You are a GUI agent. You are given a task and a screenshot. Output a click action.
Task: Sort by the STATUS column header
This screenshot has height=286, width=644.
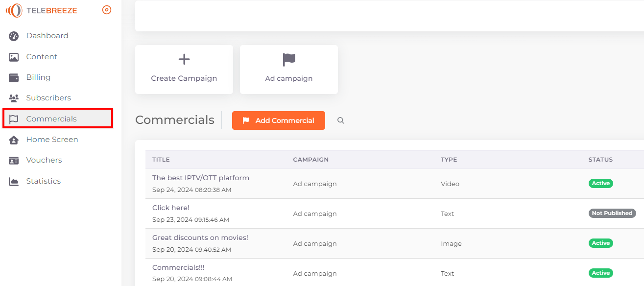tap(600, 160)
